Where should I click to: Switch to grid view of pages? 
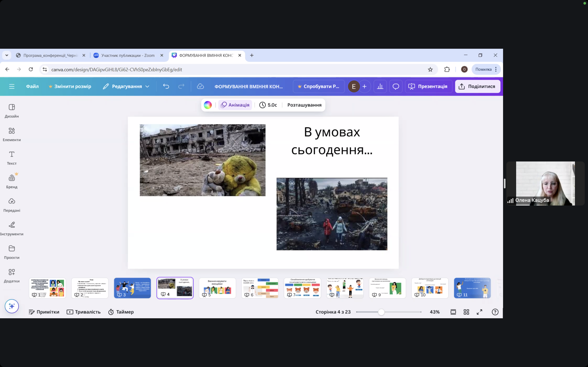coord(466,312)
